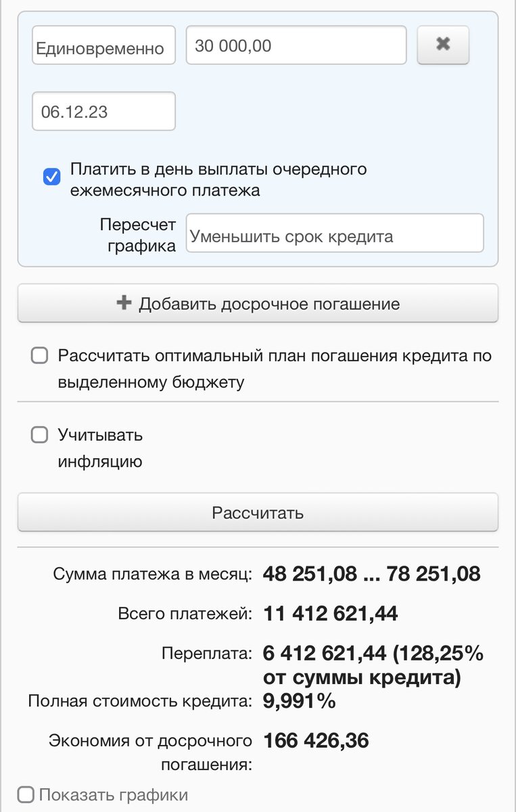This screenshot has height=812, width=516.
Task: Change the Уменьшить срок кредита option
Action: pyautogui.click(x=335, y=233)
